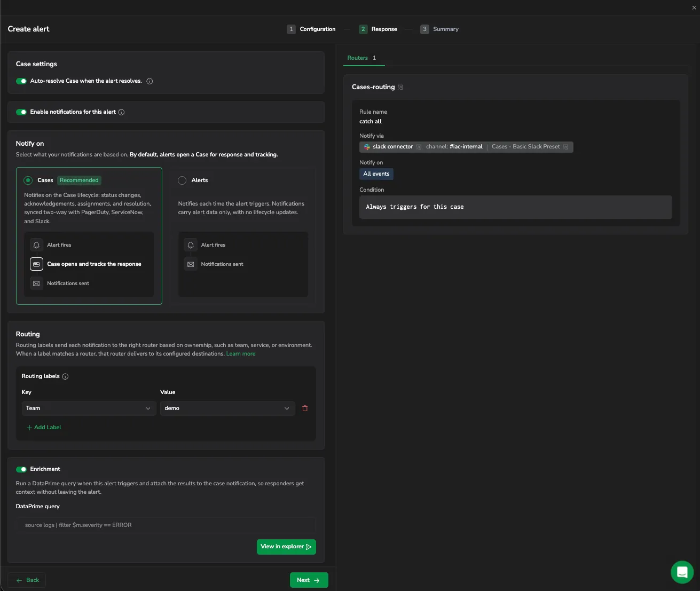Toggle the Enrichment switch
The image size is (700, 591).
point(21,469)
